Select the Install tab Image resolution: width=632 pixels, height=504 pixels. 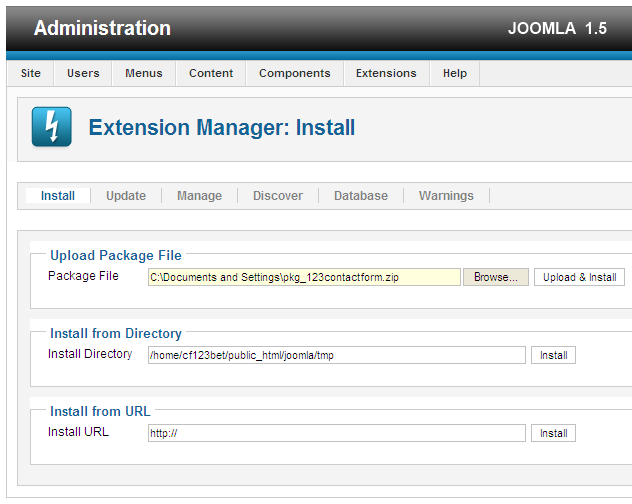pyautogui.click(x=58, y=196)
